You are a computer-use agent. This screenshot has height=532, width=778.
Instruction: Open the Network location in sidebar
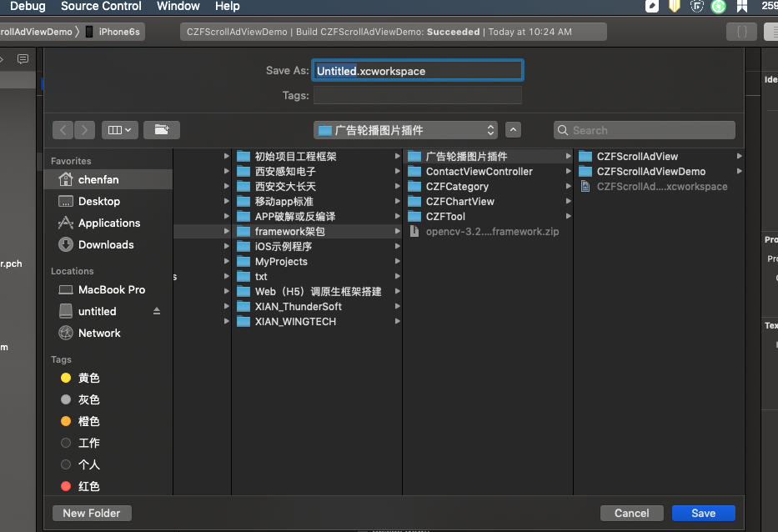point(99,333)
